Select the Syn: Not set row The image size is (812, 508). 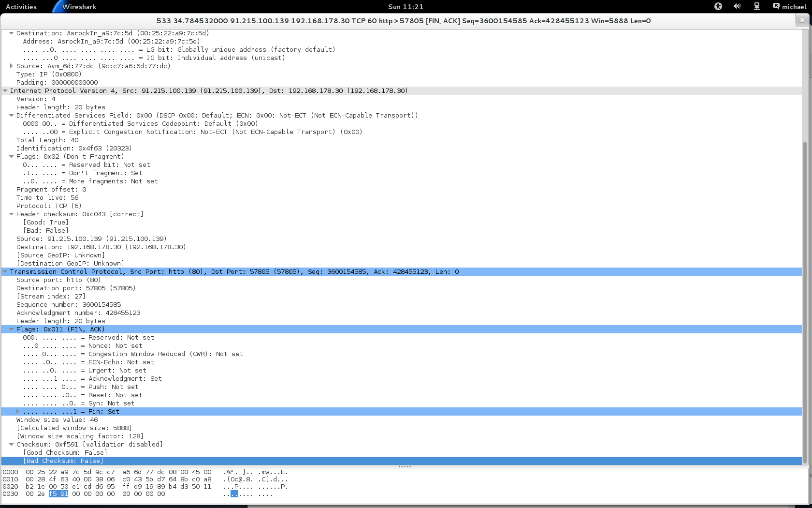tap(402, 403)
